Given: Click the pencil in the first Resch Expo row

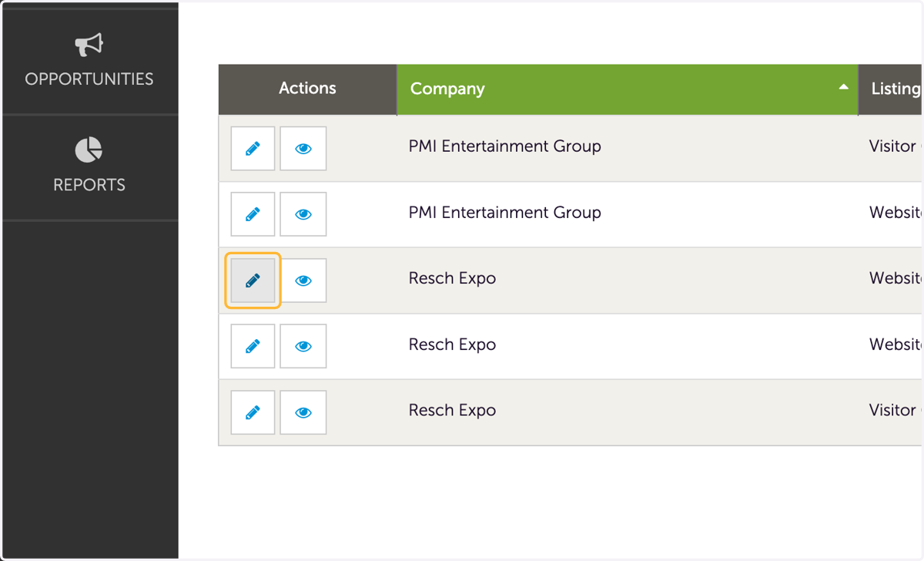Looking at the screenshot, I should [253, 280].
